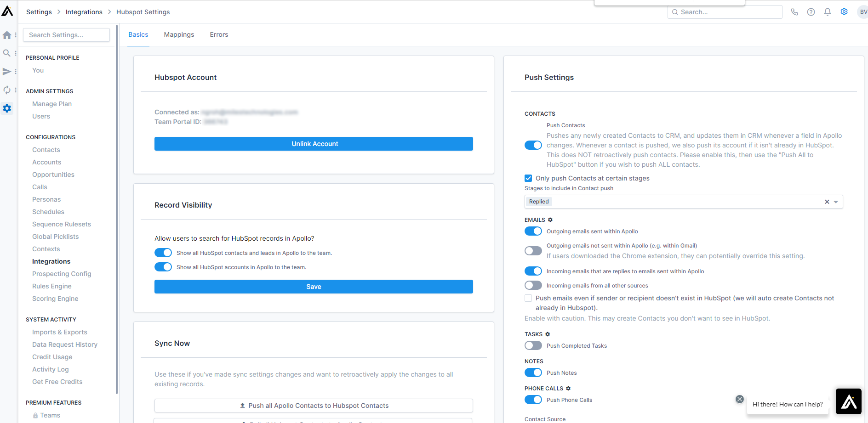Viewport: 868px width, 423px height.
Task: Click Get Free Credits link
Action: (x=57, y=382)
